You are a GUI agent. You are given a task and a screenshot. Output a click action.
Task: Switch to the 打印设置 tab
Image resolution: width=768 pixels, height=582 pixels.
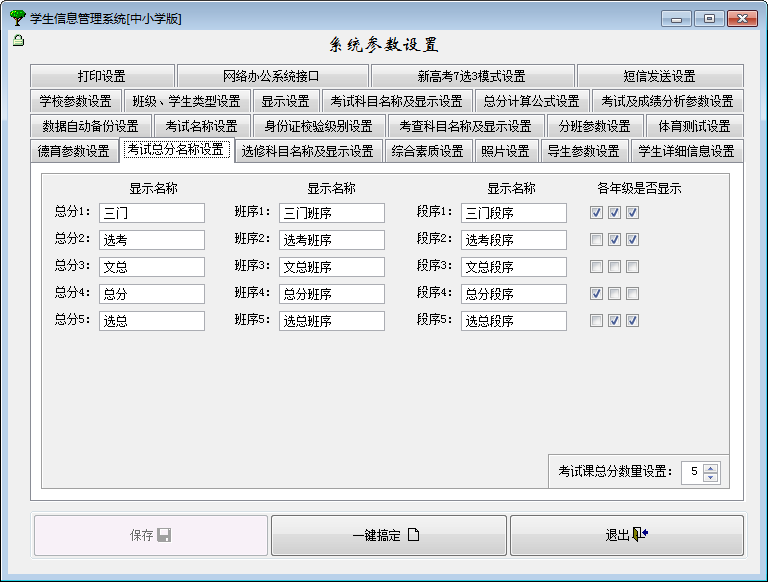click(102, 76)
